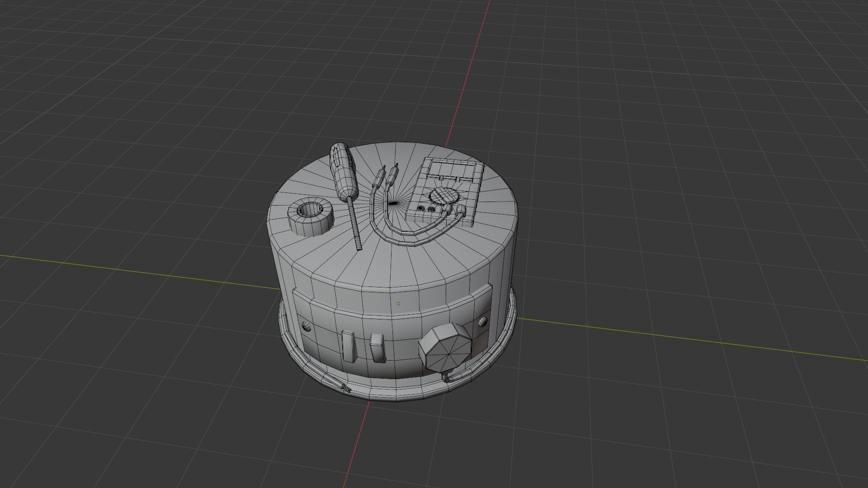Image resolution: width=868 pixels, height=488 pixels.
Task: Click the center vertex of the lid
Action: click(x=394, y=204)
